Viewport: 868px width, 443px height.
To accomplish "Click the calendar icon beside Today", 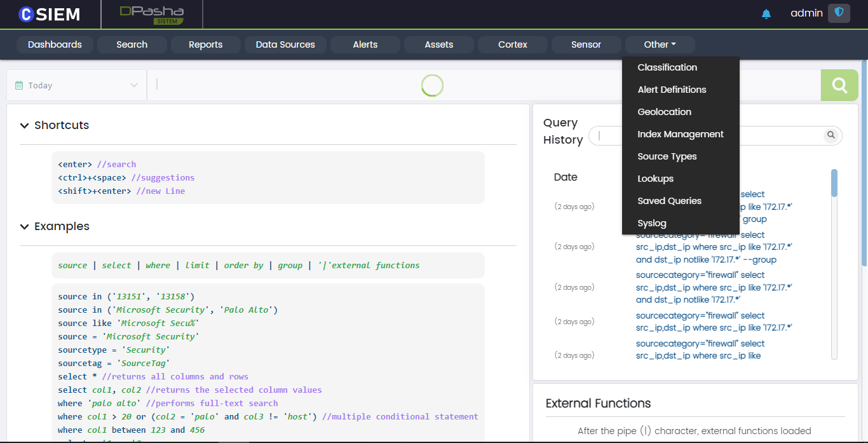I will [x=19, y=85].
